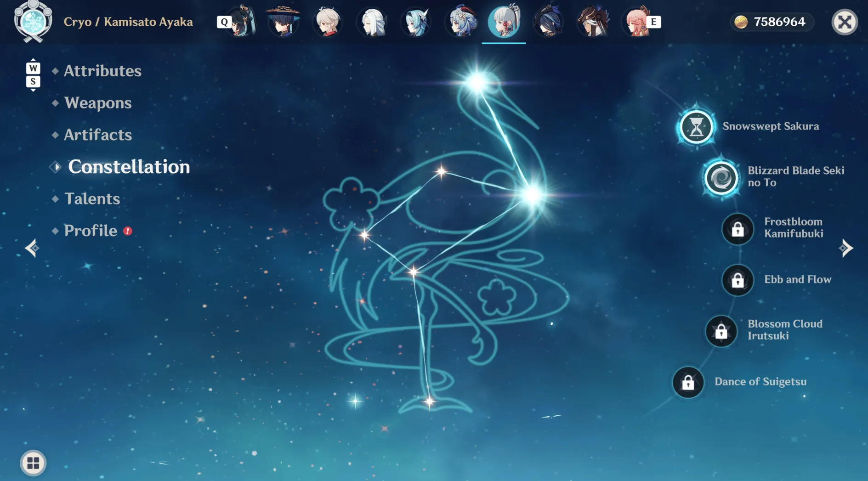868x481 pixels.
Task: Select the eighth character portrait with dark blue hair
Action: coord(549,21)
